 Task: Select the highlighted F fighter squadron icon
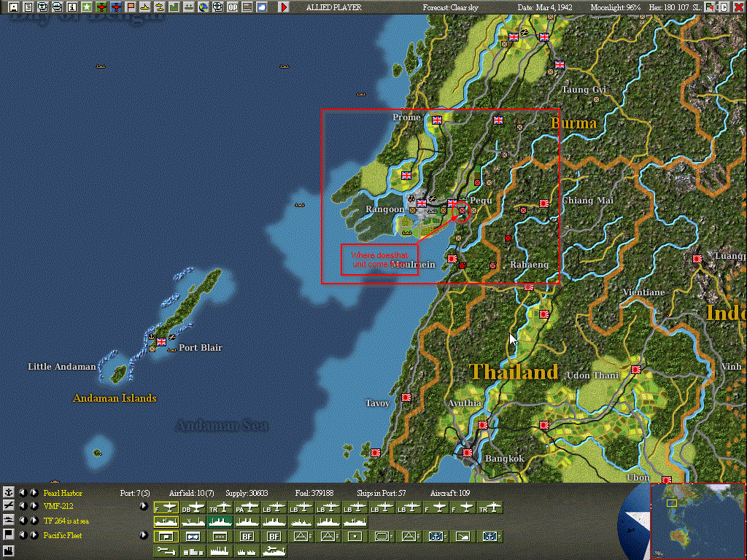166,508
